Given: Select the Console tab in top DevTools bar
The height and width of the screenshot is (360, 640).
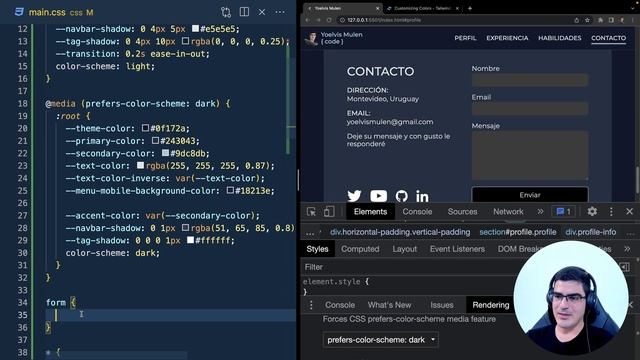Looking at the screenshot, I should (x=417, y=211).
